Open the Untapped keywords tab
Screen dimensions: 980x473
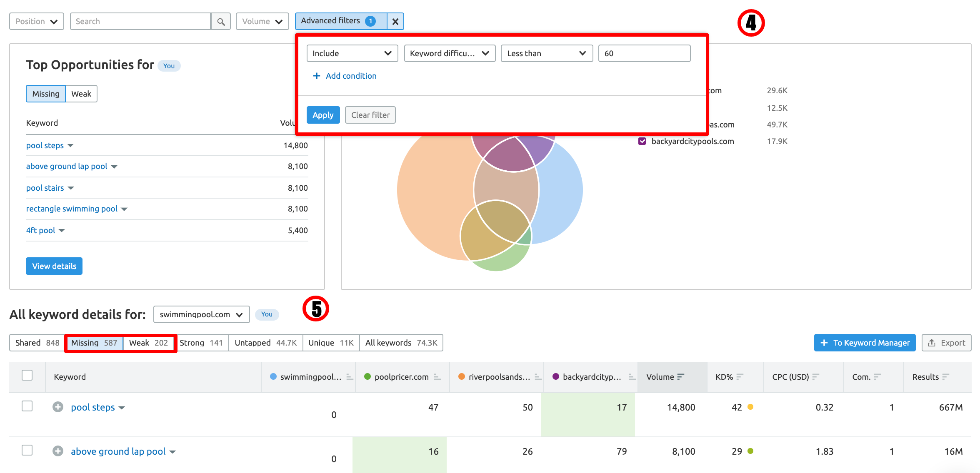265,342
